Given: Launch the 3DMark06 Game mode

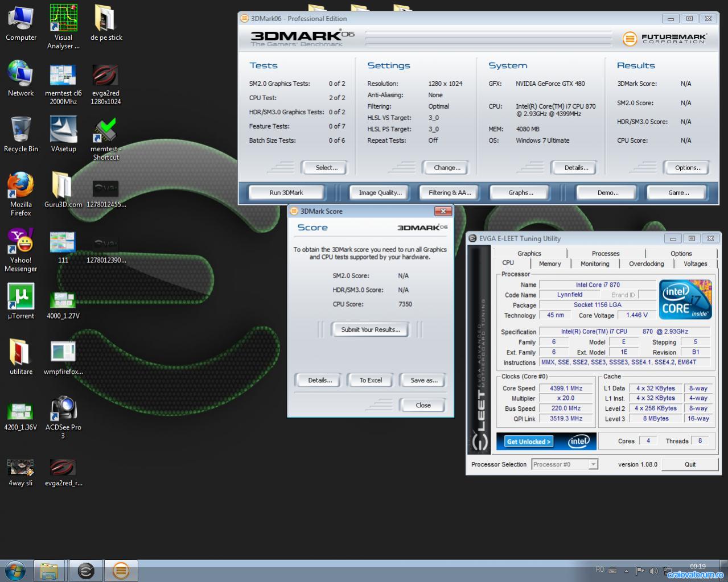Looking at the screenshot, I should (678, 192).
